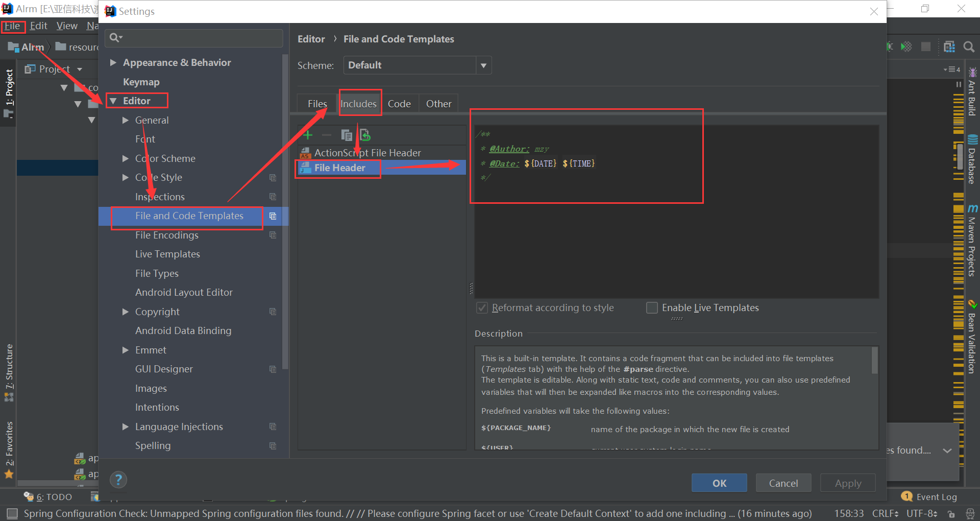Expand the Copyright node

tap(126, 312)
